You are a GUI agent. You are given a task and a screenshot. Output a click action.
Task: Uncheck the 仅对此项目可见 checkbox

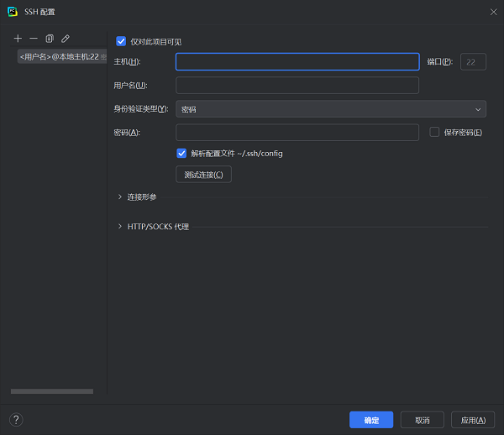pos(121,41)
